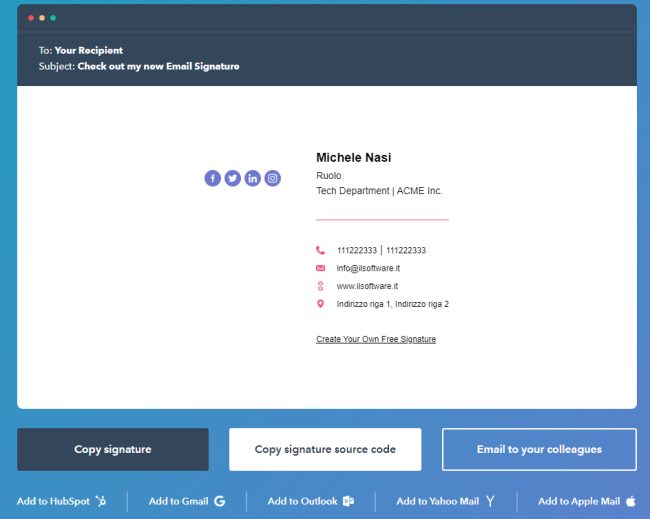The image size is (650, 519).
Task: Click the Apple logo icon
Action: pos(631,501)
